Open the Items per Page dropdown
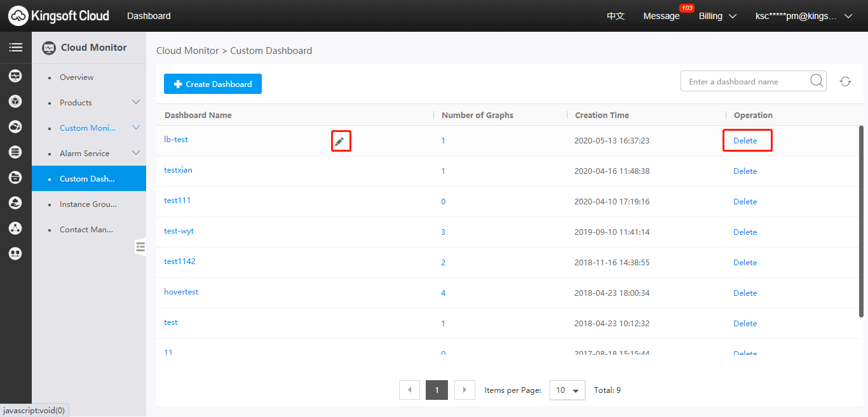The width and height of the screenshot is (868, 417). [x=567, y=390]
